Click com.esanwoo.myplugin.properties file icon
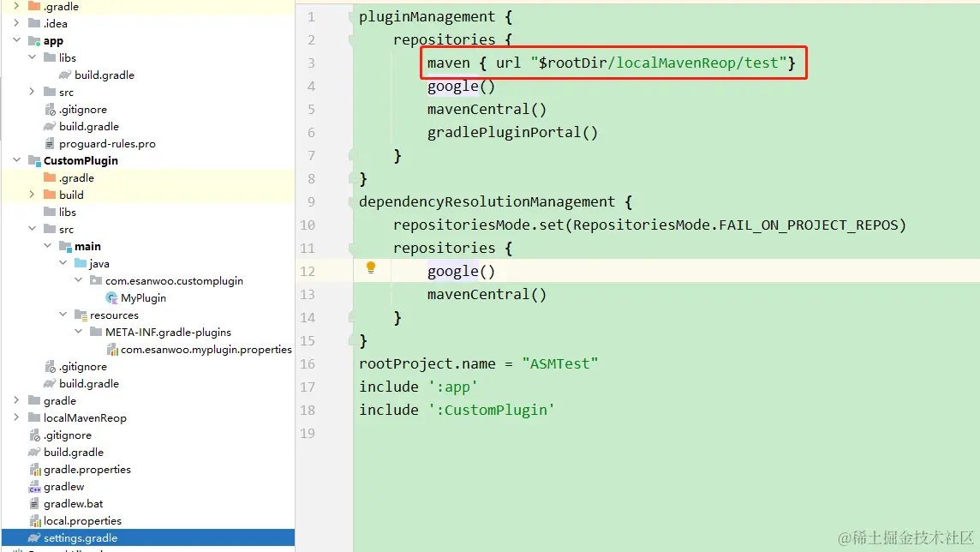Viewport: 980px width, 552px height. tap(112, 350)
